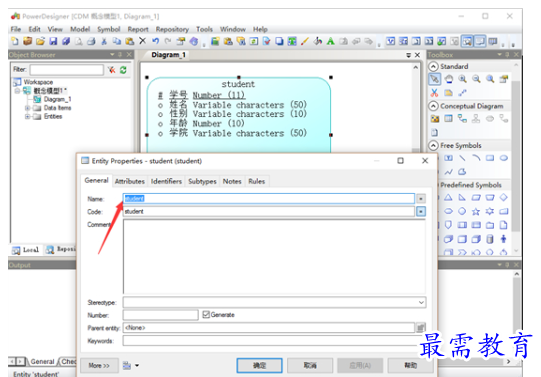
Task: Select the Ellipse tool in Free Symbols
Action: (503, 158)
